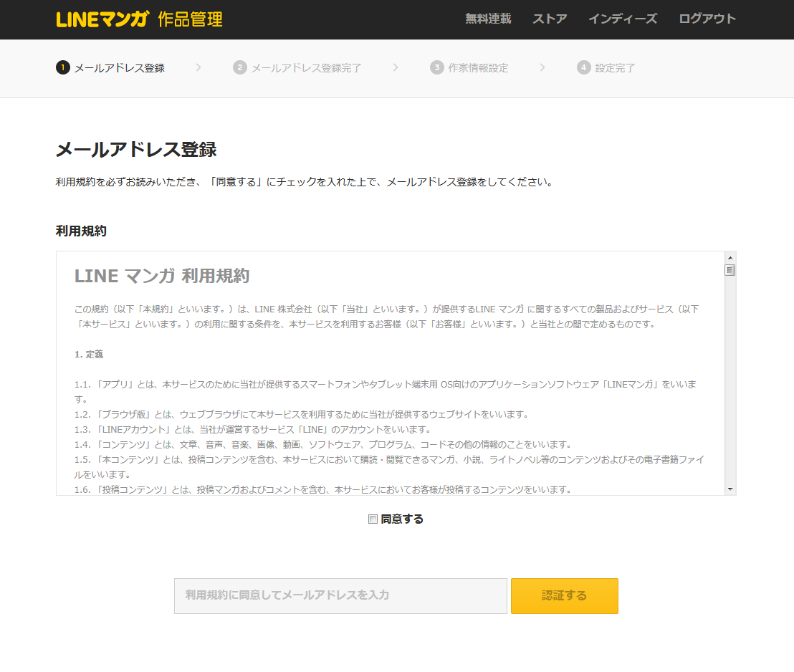Click the LINEマンガ logo
794x672 pixels.
click(x=102, y=19)
